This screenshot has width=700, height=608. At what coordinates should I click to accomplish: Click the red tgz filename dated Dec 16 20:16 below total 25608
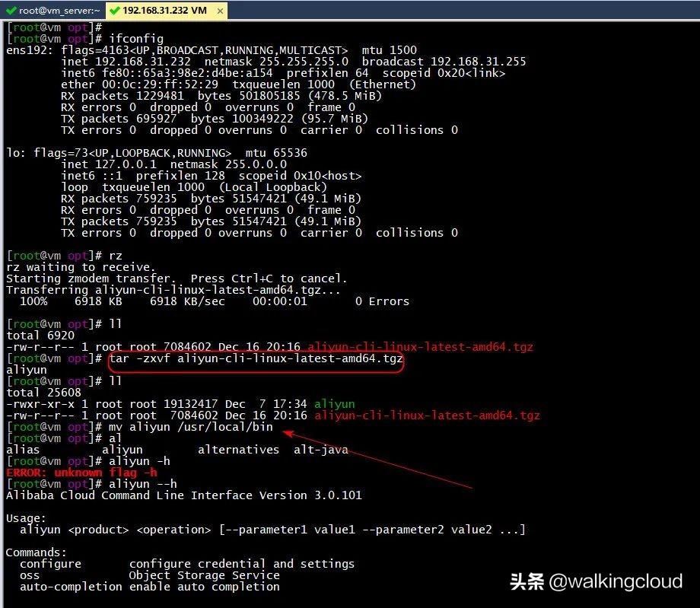(428, 415)
